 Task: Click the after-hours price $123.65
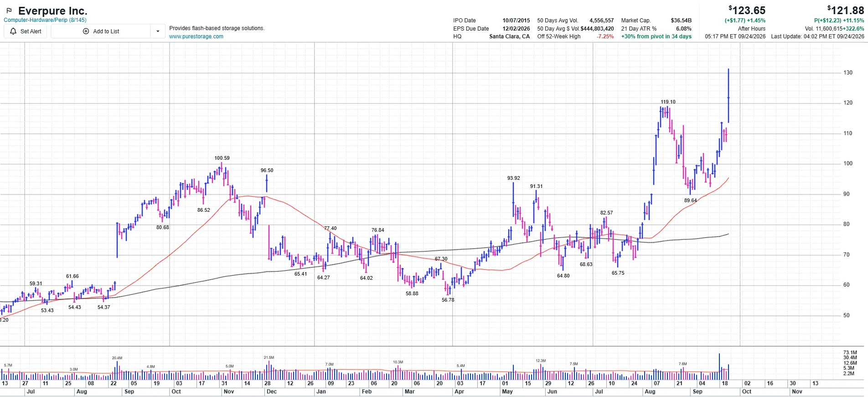tap(747, 10)
